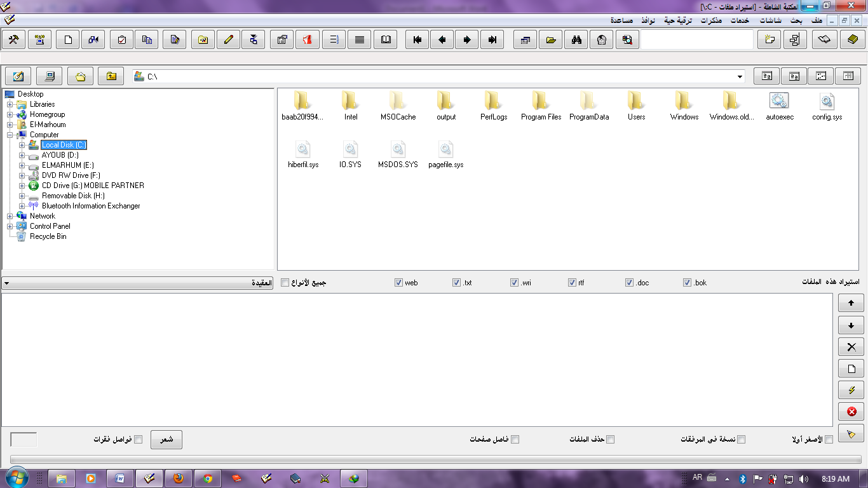Screen dimensions: 868x488
Task: Click the hammer and wrench tools icon
Action: tap(14, 39)
